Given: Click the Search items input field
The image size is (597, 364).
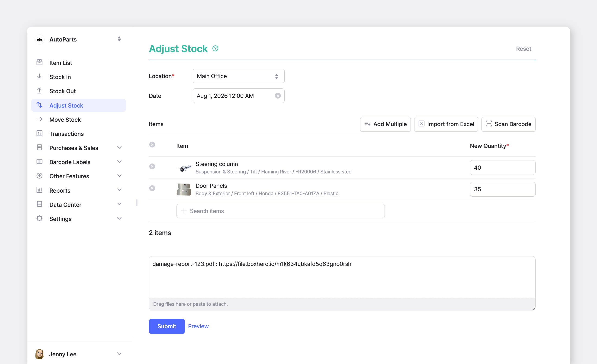Looking at the screenshot, I should click(280, 211).
